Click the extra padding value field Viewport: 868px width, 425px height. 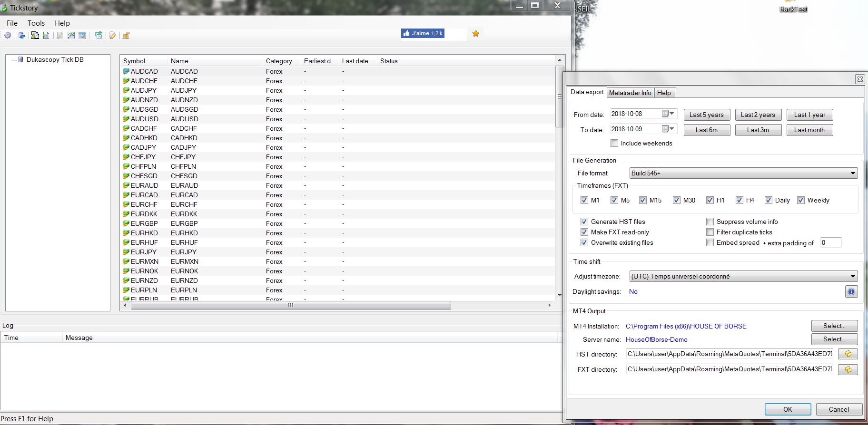830,242
